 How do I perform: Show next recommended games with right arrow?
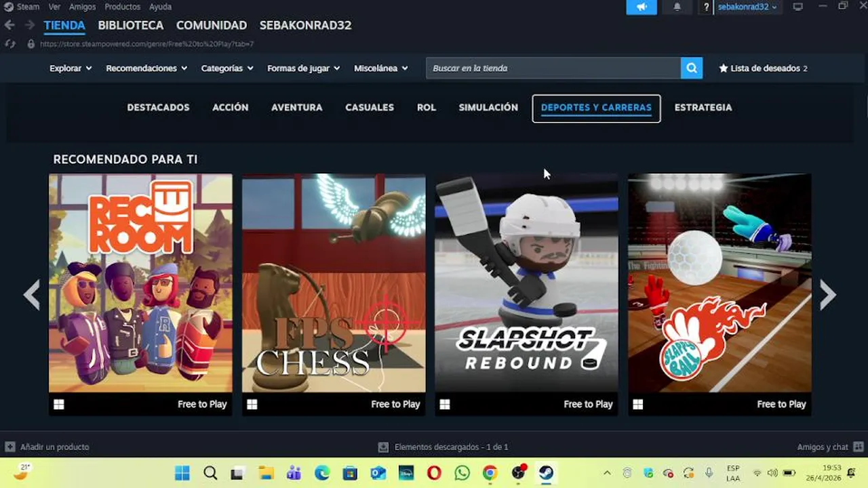click(827, 295)
